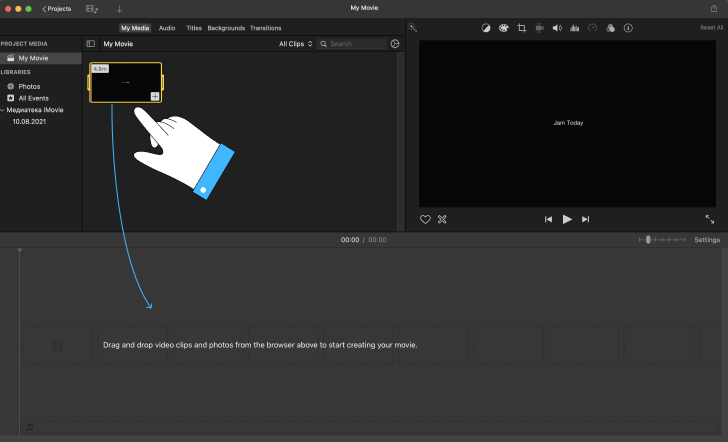Open the All Clips filter dropdown

295,44
